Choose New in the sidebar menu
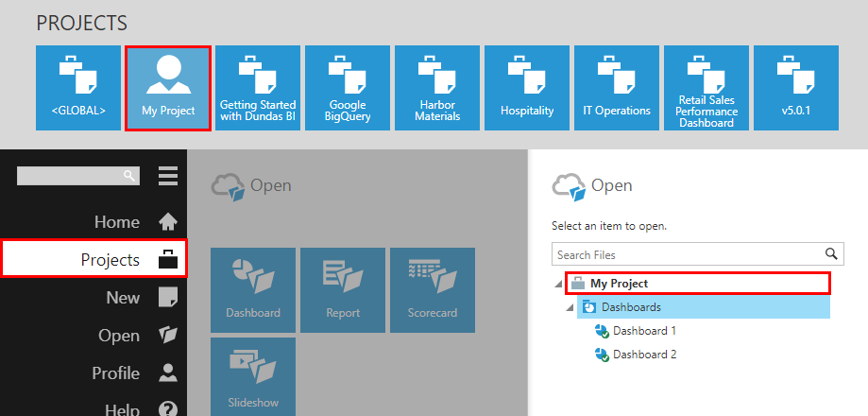 click(94, 298)
